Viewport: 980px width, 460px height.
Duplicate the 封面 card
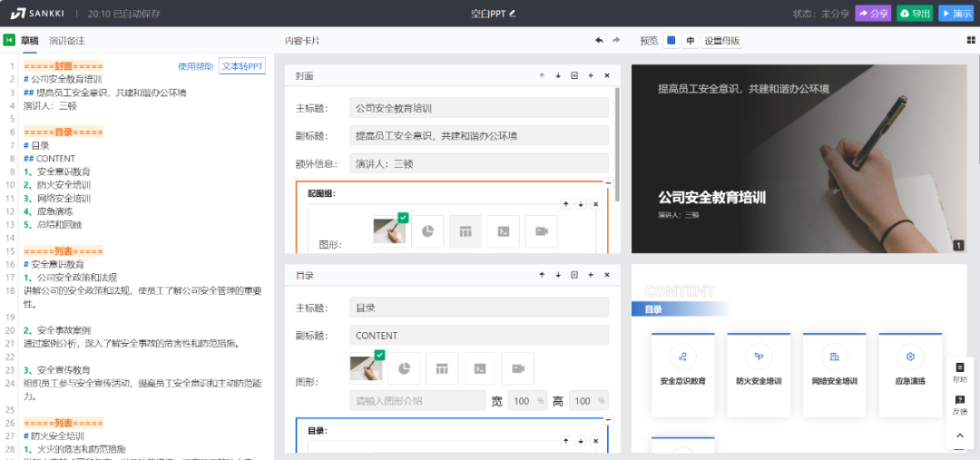coord(574,75)
